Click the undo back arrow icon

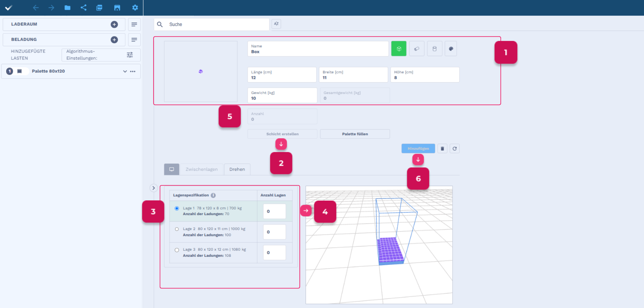click(36, 8)
